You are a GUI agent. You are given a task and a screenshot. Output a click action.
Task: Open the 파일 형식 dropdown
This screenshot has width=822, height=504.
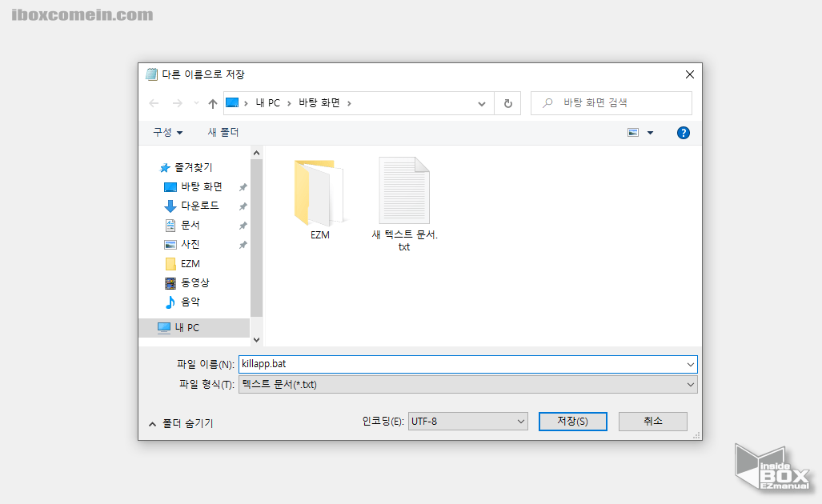coord(690,384)
